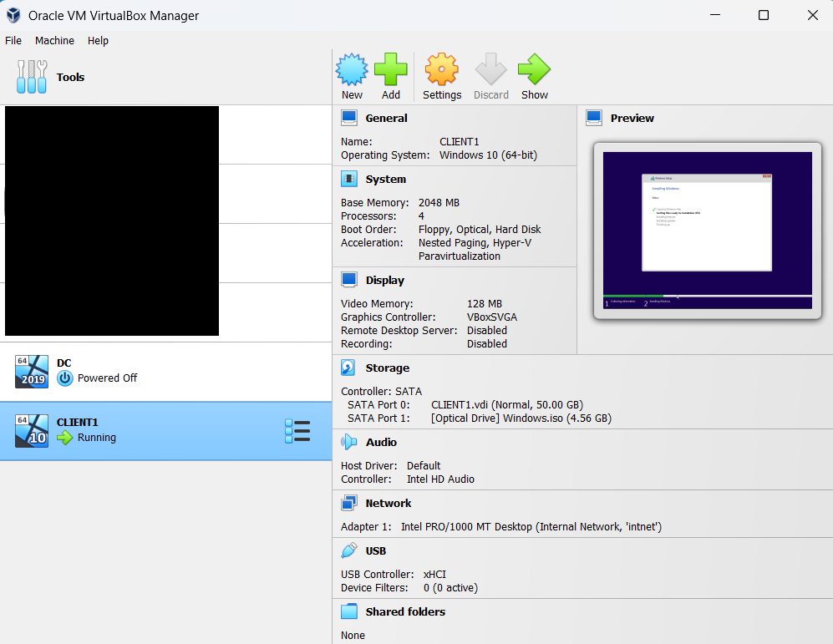Viewport: 833px width, 644px height.
Task: Click the 'CLIENT1' name value in General
Action: click(x=459, y=142)
